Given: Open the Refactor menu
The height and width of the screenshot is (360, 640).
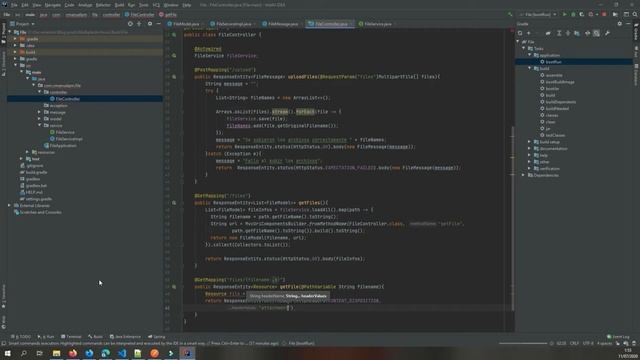Looking at the screenshot, I should [x=103, y=5].
